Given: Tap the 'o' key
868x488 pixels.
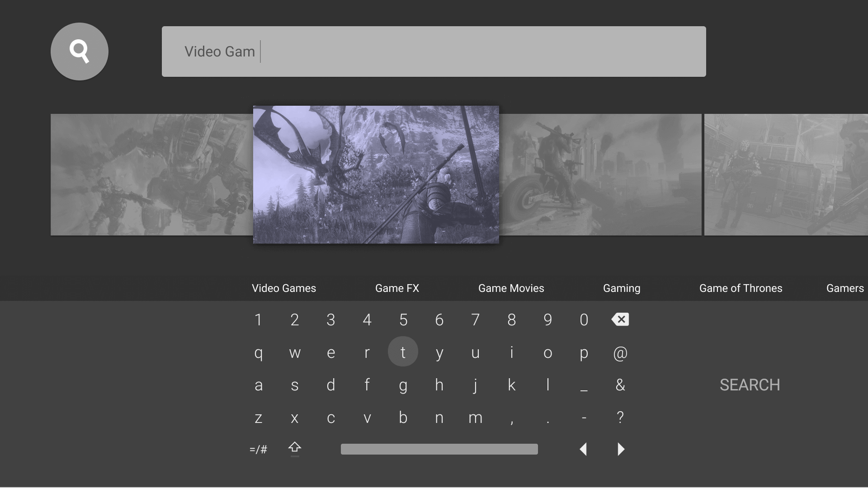Looking at the screenshot, I should click(x=548, y=352).
